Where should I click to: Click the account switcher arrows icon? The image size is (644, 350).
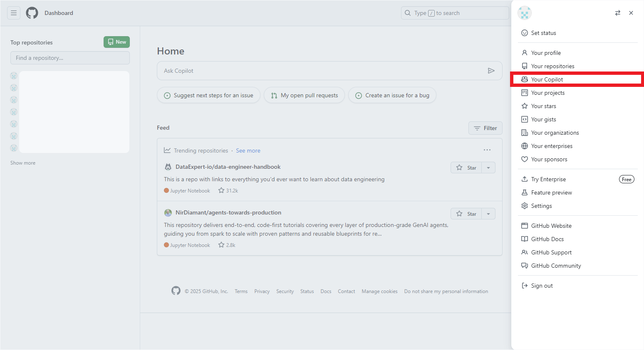618,13
